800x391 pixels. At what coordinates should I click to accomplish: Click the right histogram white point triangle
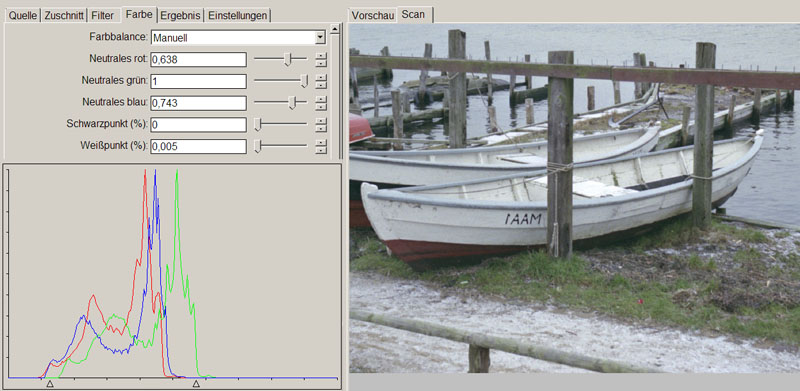point(196,383)
